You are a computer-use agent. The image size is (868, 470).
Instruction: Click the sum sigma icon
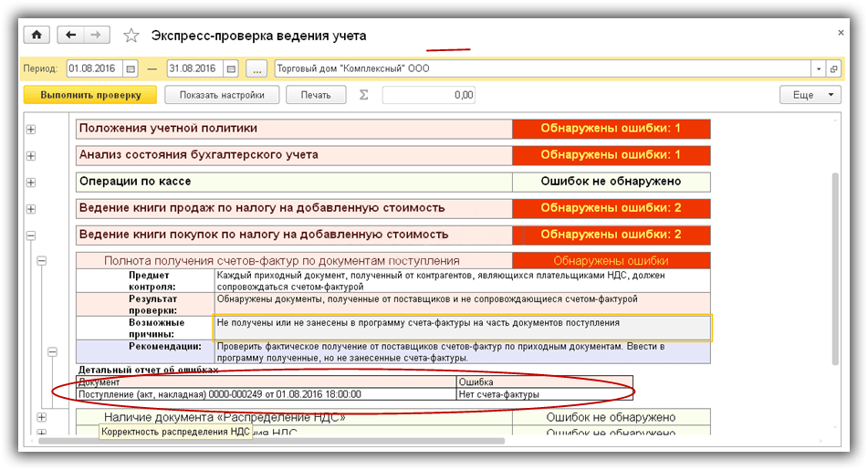(363, 95)
